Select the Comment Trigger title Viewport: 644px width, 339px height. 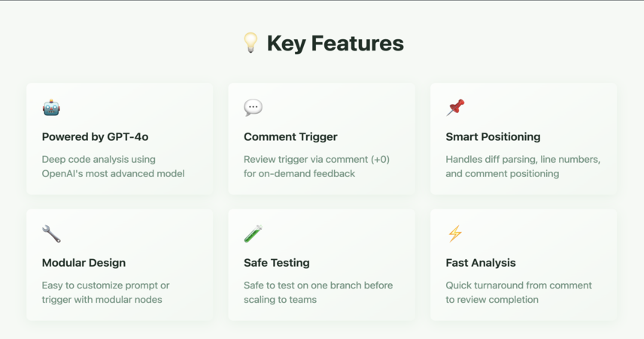pos(290,136)
